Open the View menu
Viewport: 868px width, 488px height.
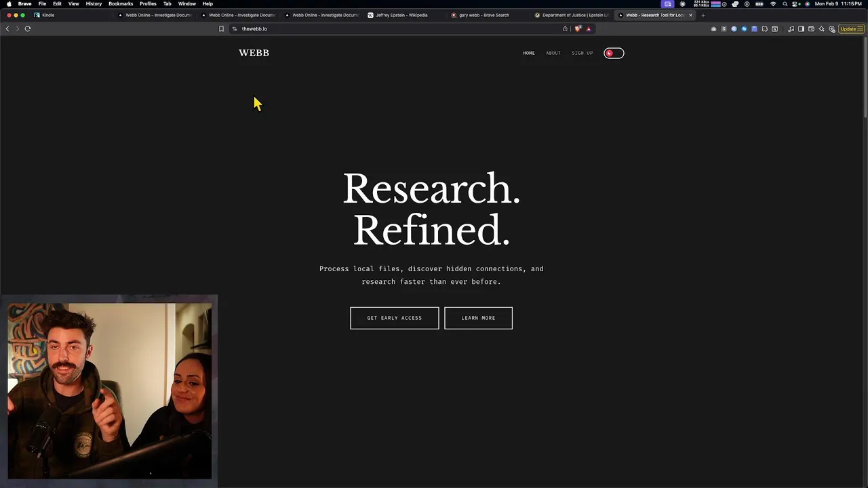[x=73, y=4]
